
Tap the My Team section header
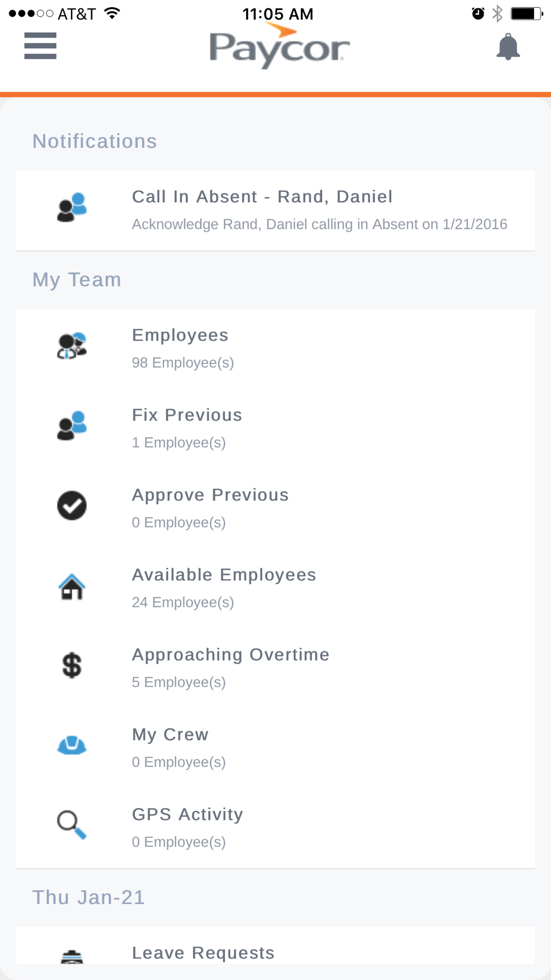[77, 279]
